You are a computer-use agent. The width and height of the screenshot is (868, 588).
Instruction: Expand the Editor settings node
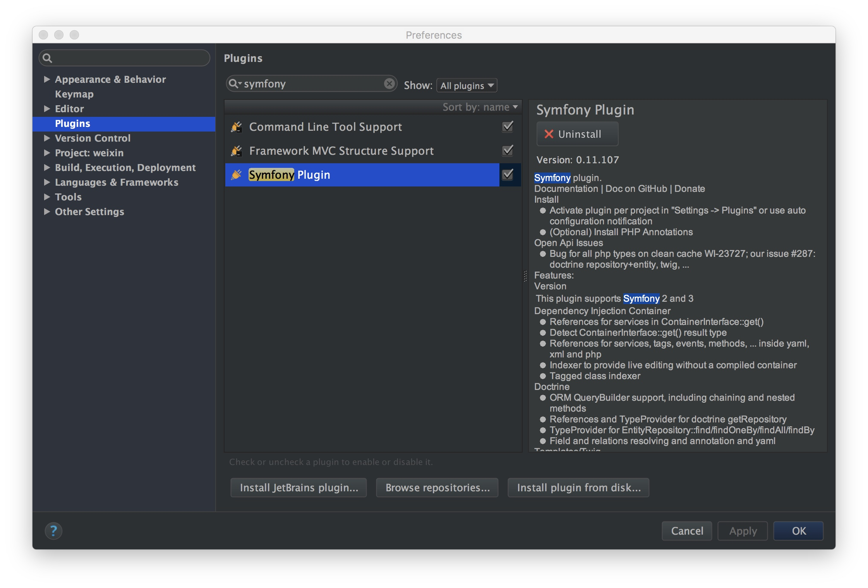[x=47, y=109]
